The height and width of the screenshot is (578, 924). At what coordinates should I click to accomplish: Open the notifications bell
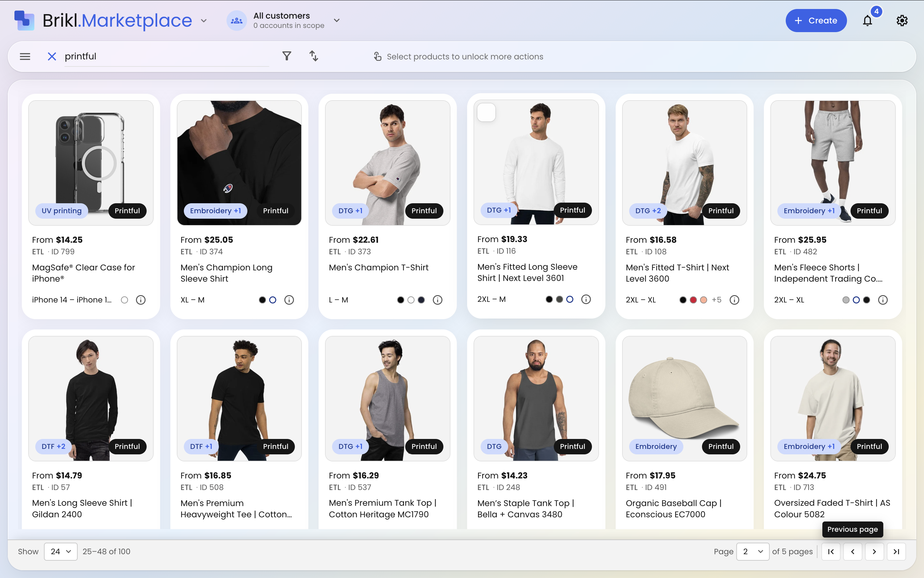click(868, 21)
